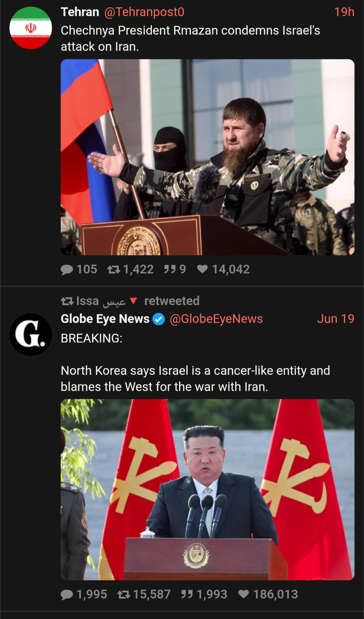
Task: Click retweet icon showing 1,422
Action: point(114,269)
